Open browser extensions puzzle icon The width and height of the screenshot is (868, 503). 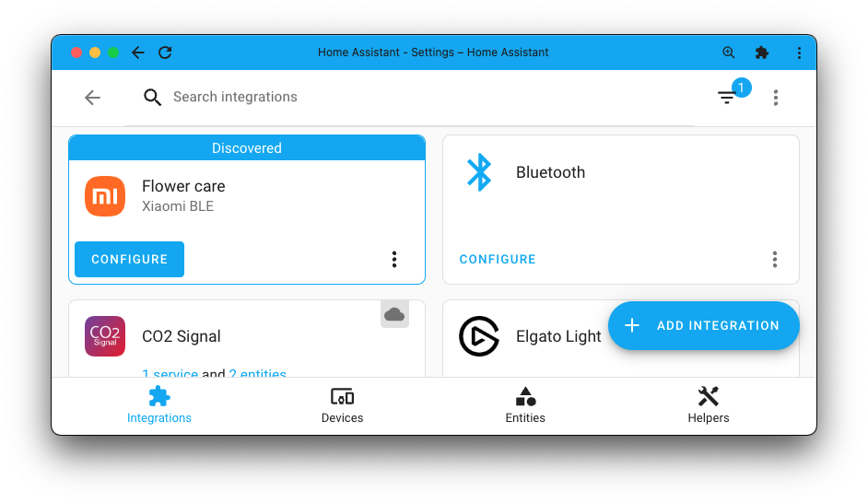coord(761,53)
